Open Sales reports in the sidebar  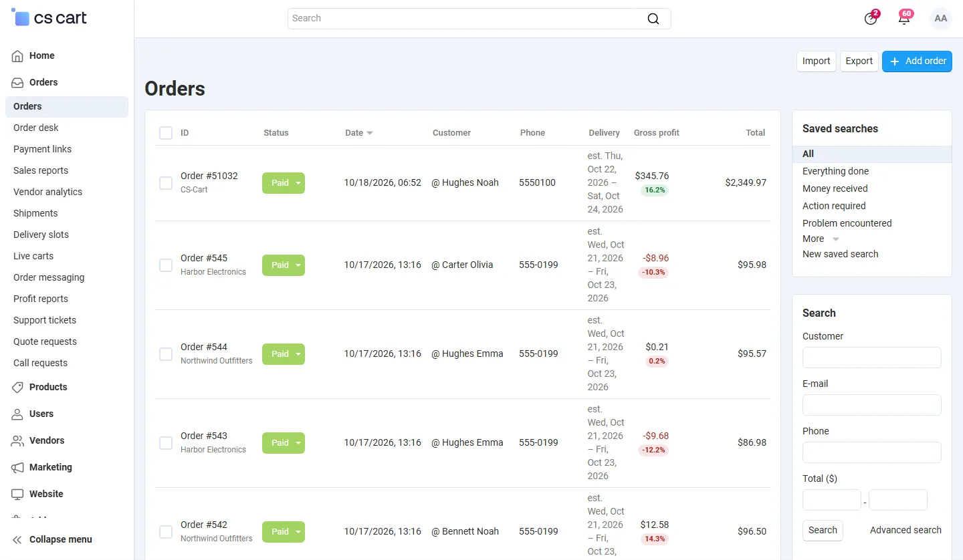(x=41, y=170)
